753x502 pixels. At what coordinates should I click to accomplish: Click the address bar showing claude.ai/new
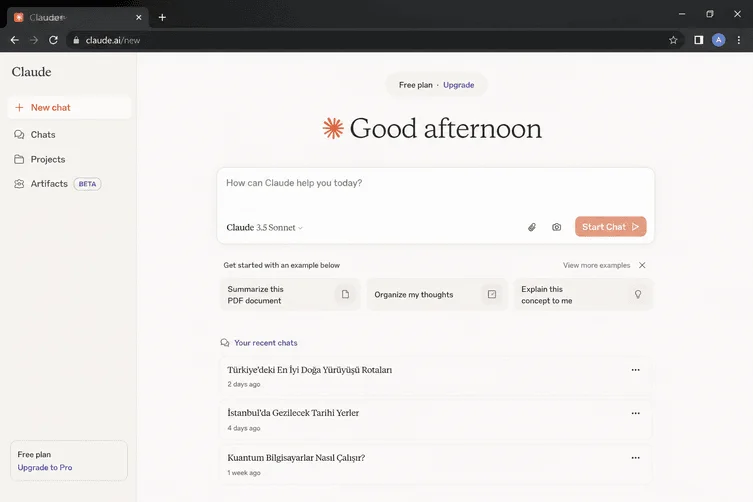point(375,40)
